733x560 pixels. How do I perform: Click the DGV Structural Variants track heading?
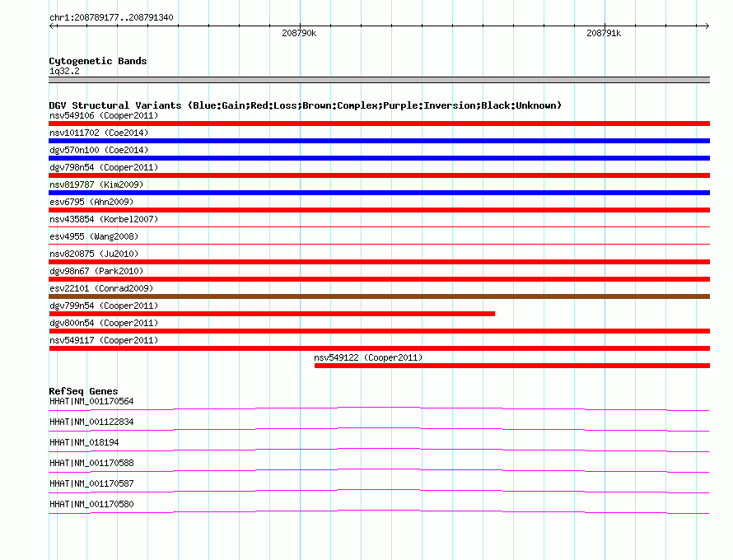[x=306, y=105]
